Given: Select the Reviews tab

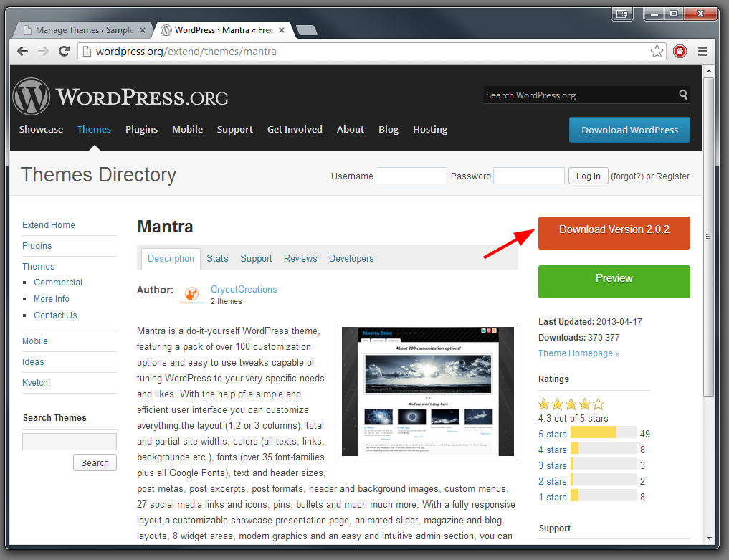Looking at the screenshot, I should (300, 259).
